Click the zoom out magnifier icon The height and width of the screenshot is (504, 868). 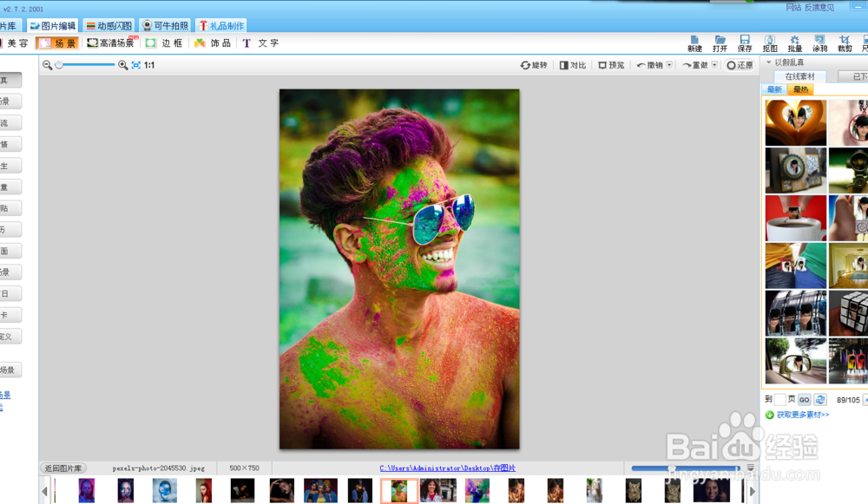(x=48, y=65)
